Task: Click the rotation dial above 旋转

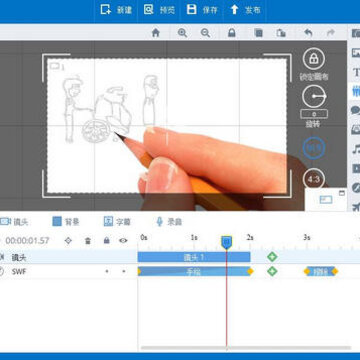Action: coord(314,96)
